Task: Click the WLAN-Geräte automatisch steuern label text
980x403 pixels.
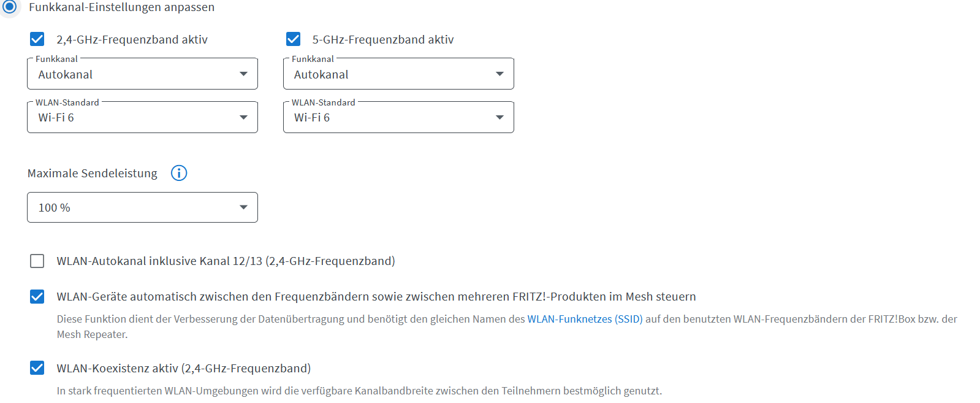Action: click(376, 297)
